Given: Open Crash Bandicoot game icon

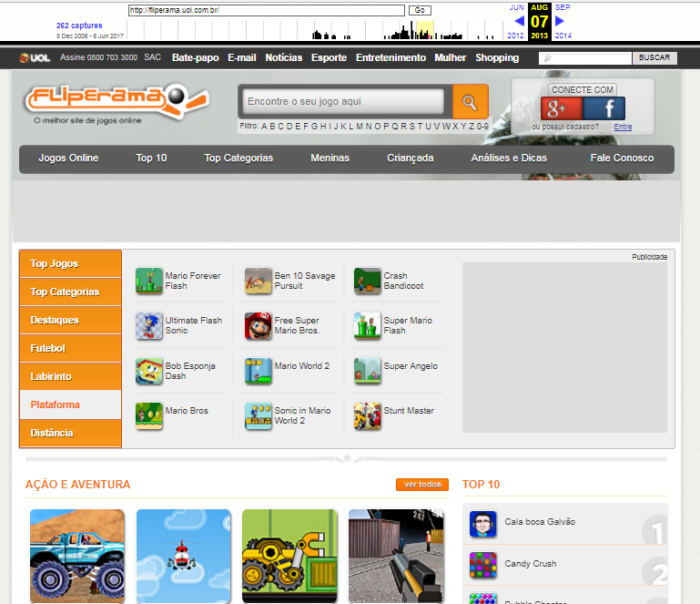Looking at the screenshot, I should pos(368,281).
